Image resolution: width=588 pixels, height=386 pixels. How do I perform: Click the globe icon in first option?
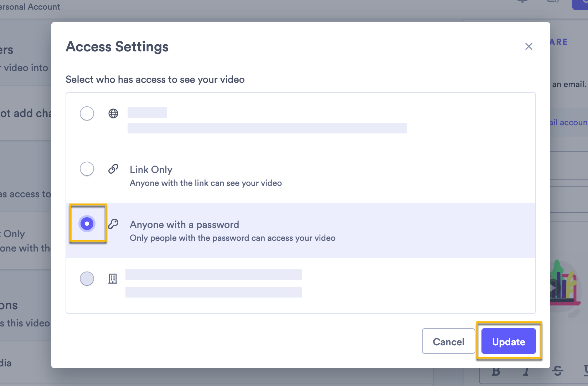[113, 113]
